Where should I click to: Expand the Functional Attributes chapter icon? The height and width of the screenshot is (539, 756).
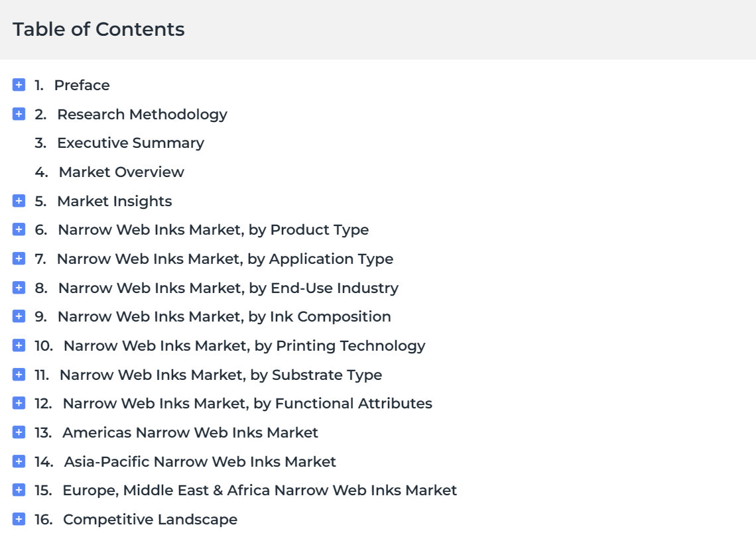coord(19,403)
